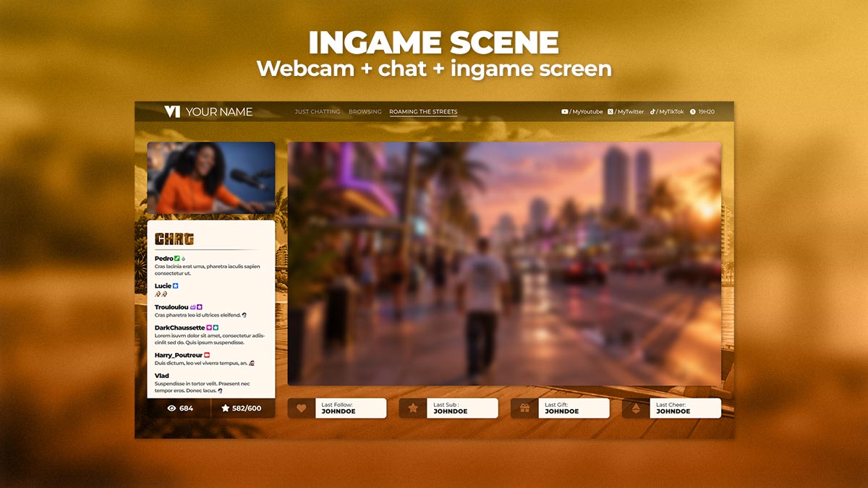Click the 582/600 follower goal counter
This screenshot has width=868, height=488.
pyautogui.click(x=247, y=408)
